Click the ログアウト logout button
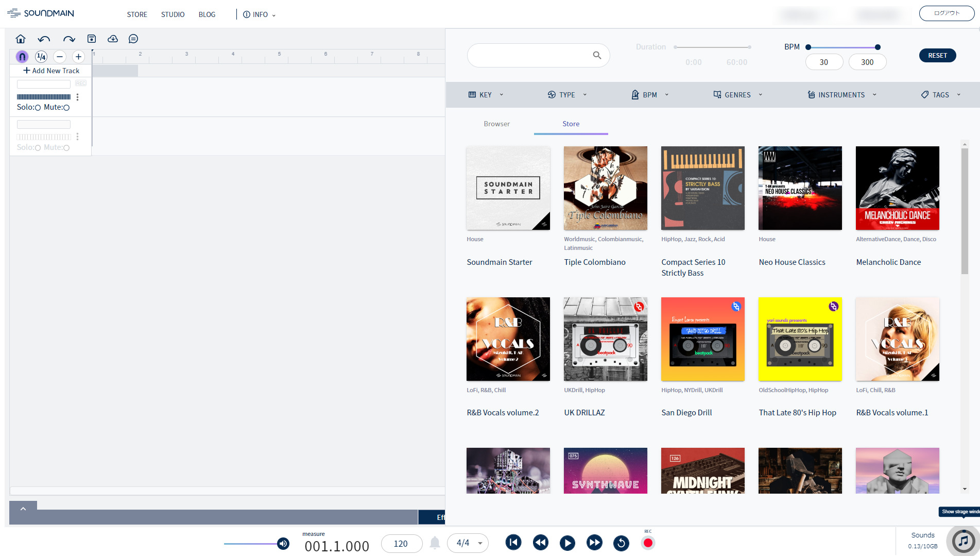Image resolution: width=980 pixels, height=556 pixels. [947, 13]
